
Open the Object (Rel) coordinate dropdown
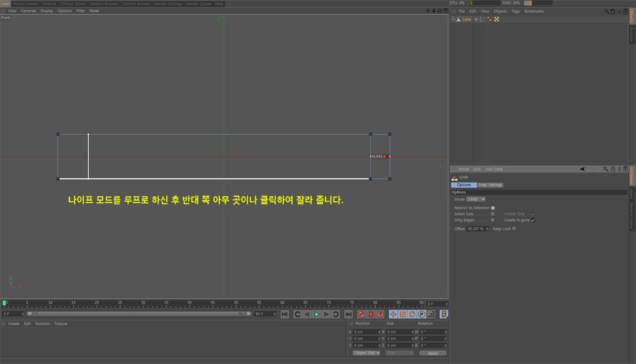click(366, 353)
